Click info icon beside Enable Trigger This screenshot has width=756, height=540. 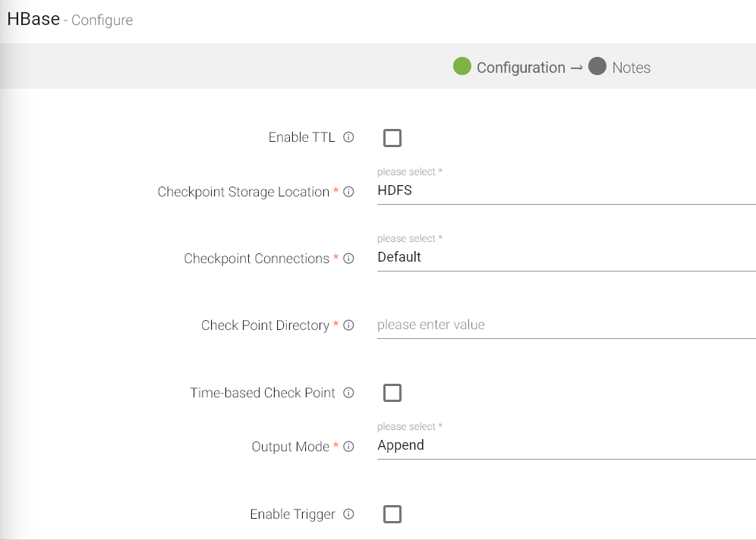pyautogui.click(x=348, y=514)
